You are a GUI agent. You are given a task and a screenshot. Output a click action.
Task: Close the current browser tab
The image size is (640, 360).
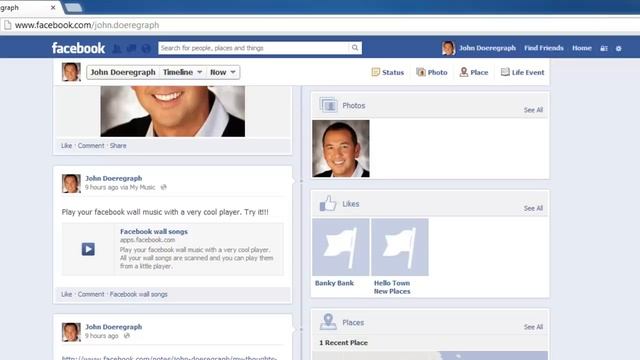click(53, 7)
